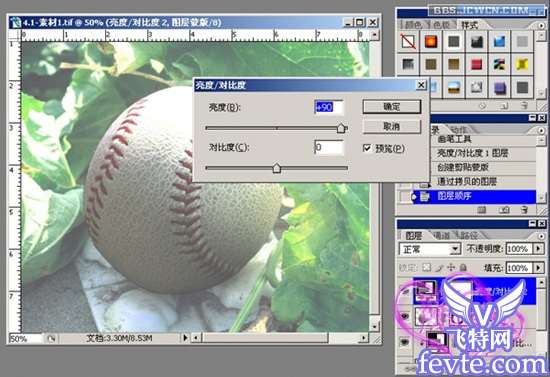The image size is (550, 377).
Task: Select the 亮度/对比度 1 图层 history state
Action: click(483, 153)
